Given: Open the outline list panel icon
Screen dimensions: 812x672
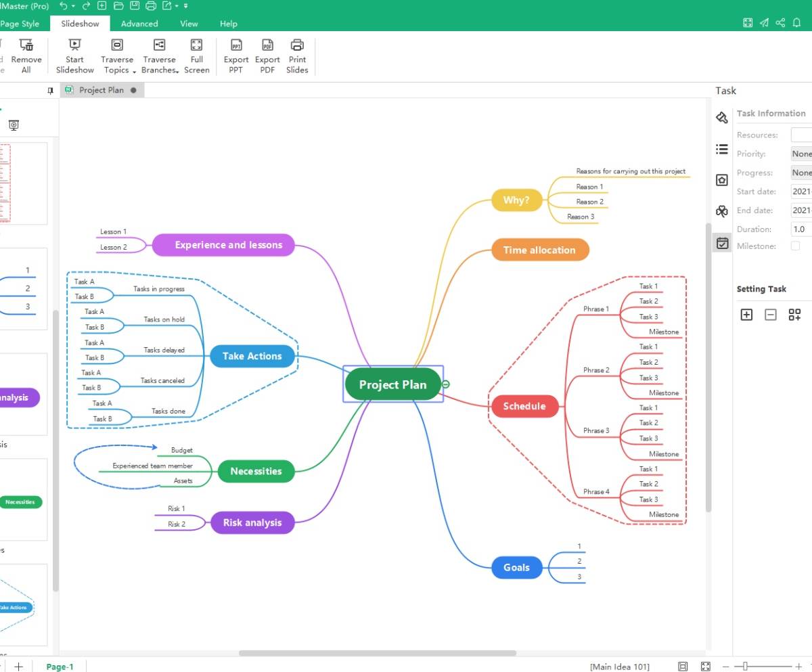Looking at the screenshot, I should pyautogui.click(x=722, y=149).
